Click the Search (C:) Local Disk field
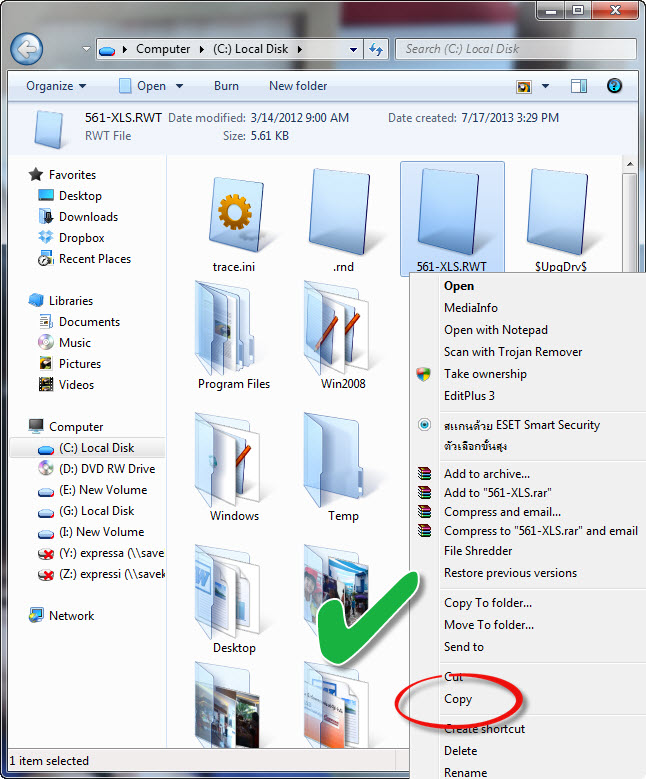 tap(515, 48)
